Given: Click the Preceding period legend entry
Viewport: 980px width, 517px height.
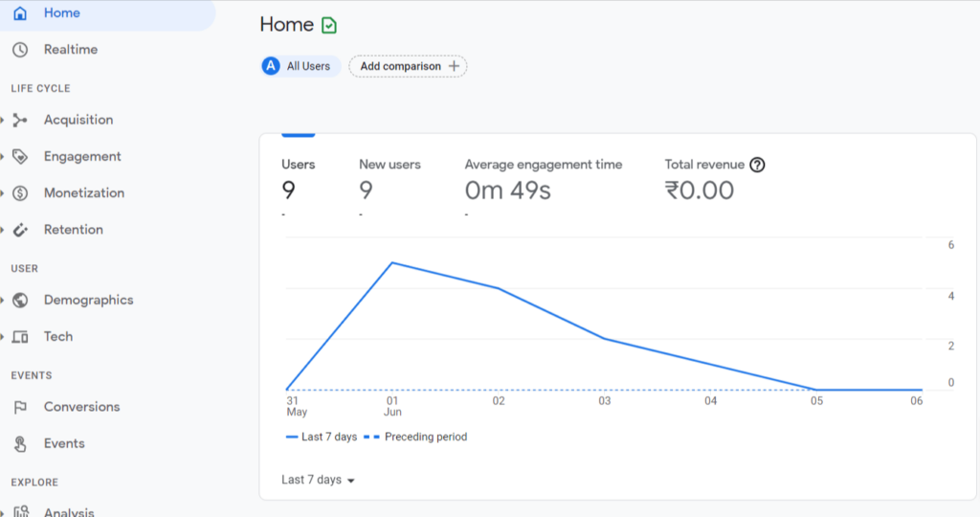Looking at the screenshot, I should click(x=415, y=437).
